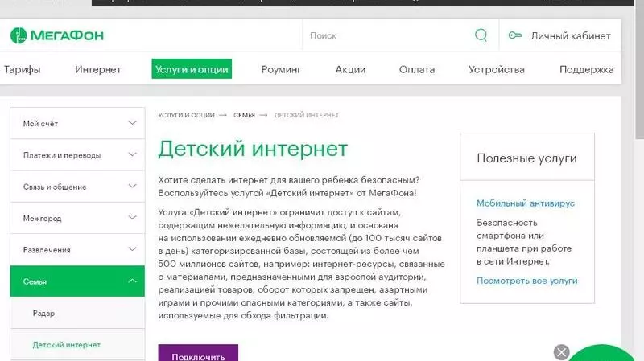Screen dimensions: 644x361
Task: Go to the Устройства menu section
Action: point(497,69)
